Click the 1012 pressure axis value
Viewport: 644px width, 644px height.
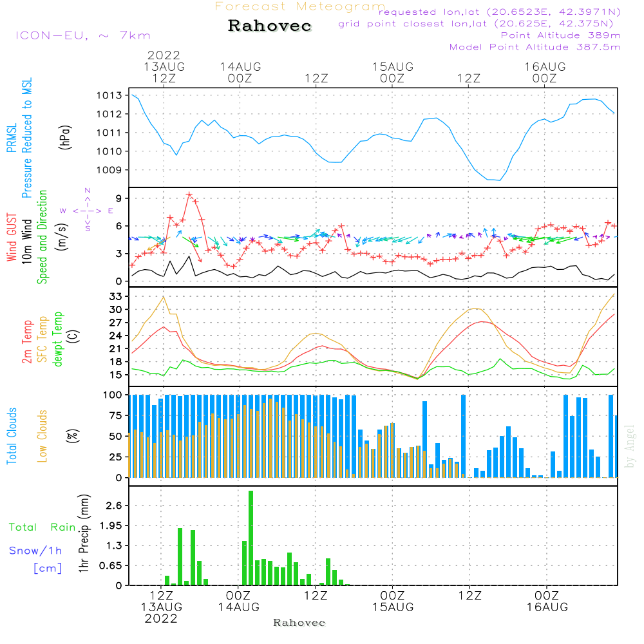click(x=109, y=114)
